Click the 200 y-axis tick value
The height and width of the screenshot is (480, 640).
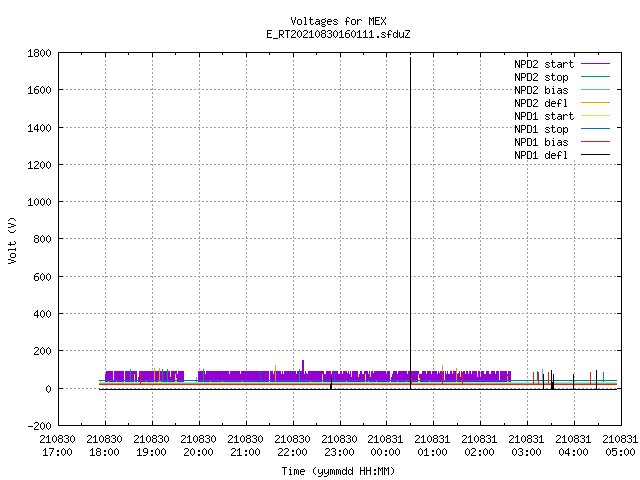pyautogui.click(x=42, y=351)
